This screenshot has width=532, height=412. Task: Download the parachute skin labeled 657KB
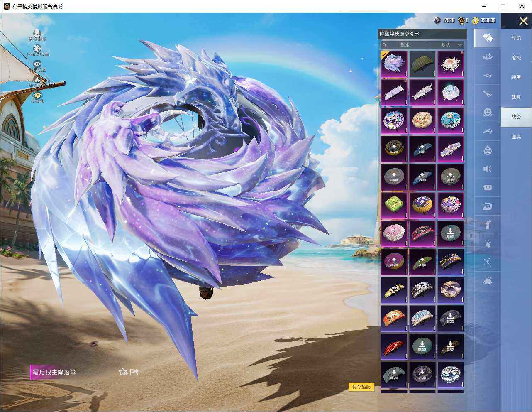click(394, 375)
